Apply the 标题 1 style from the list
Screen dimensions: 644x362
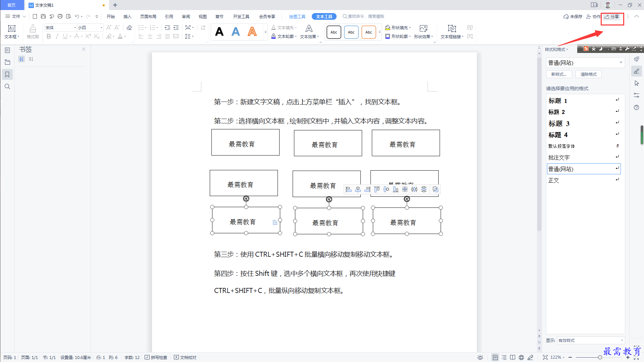(x=584, y=101)
